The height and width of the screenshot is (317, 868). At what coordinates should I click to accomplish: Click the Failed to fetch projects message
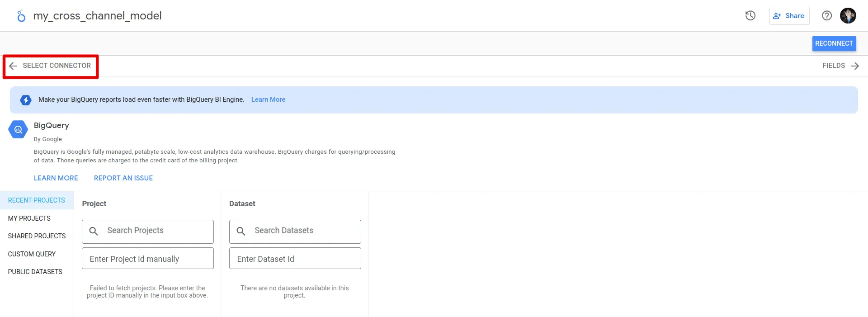[147, 292]
